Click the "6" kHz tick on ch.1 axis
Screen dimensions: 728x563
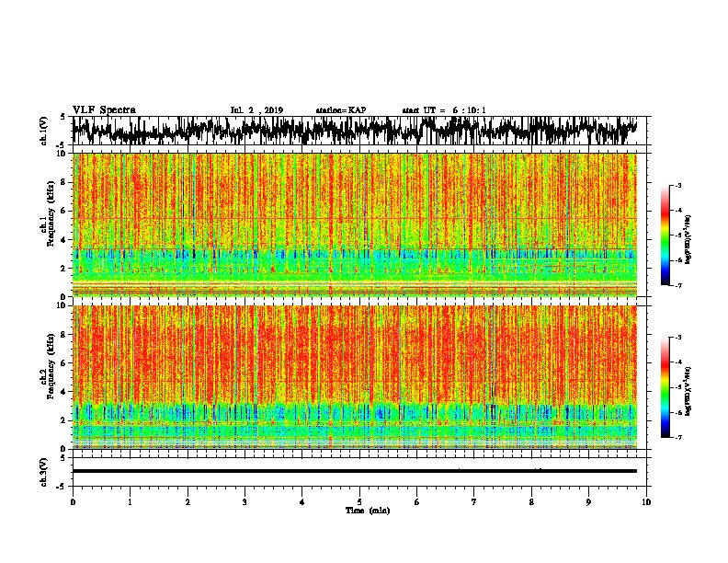63,211
